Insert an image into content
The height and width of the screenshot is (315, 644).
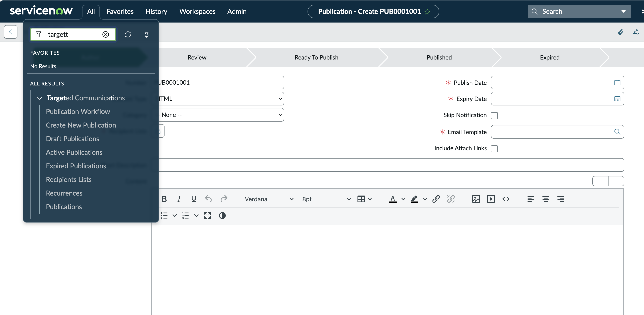476,199
